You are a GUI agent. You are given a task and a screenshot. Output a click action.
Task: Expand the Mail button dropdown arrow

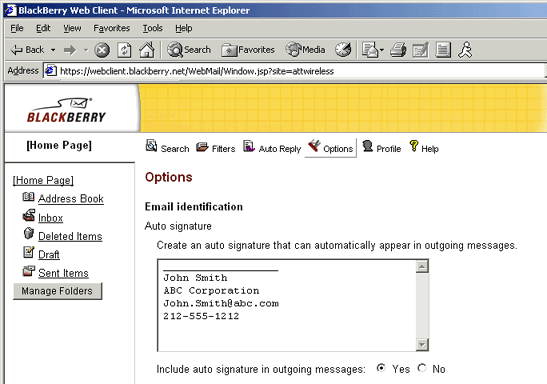pyautogui.click(x=382, y=50)
